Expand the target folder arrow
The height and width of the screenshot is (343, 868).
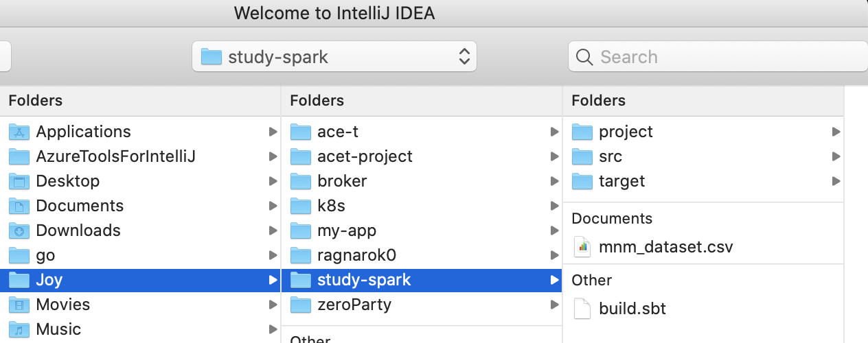point(836,181)
